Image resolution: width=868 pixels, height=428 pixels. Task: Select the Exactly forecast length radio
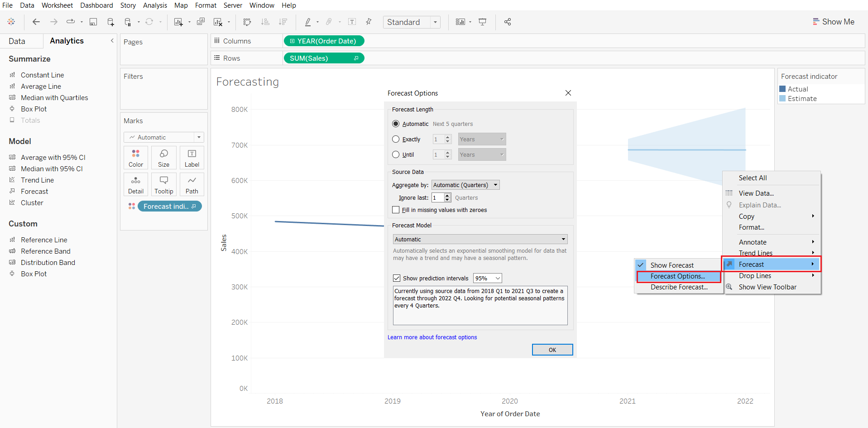click(396, 139)
